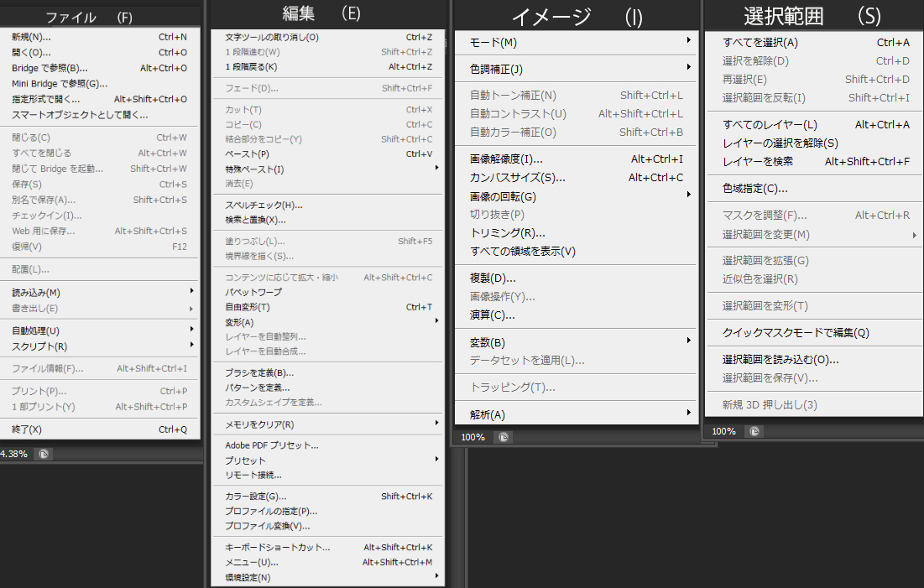Expand the 色調補正(J) submenu

click(x=577, y=69)
